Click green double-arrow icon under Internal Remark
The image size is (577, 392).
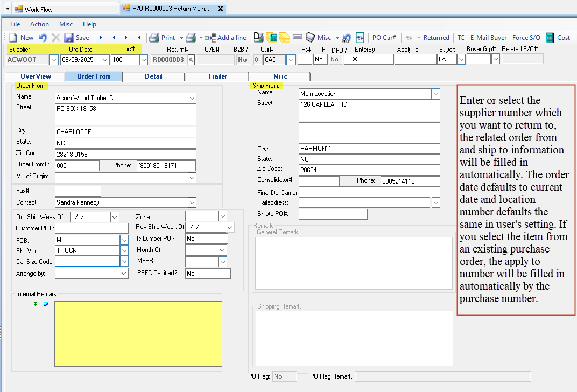click(x=36, y=304)
